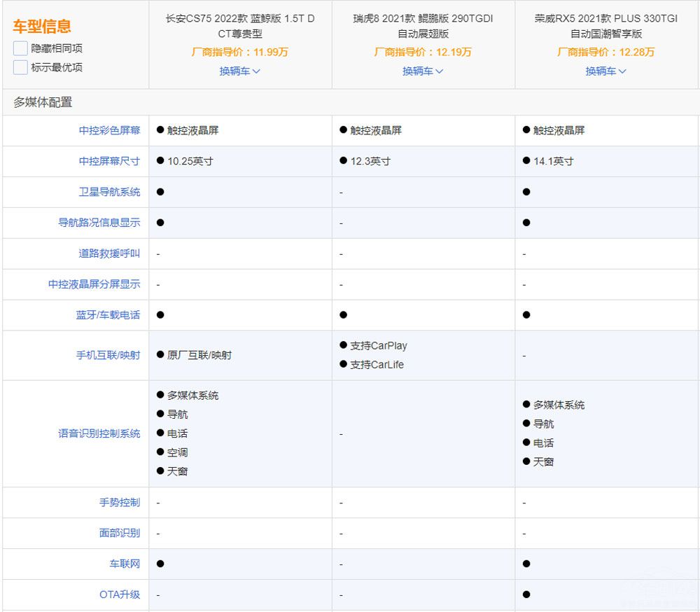Click the 中控液晶屏分屏显示 link
The image size is (700, 612).
(94, 284)
